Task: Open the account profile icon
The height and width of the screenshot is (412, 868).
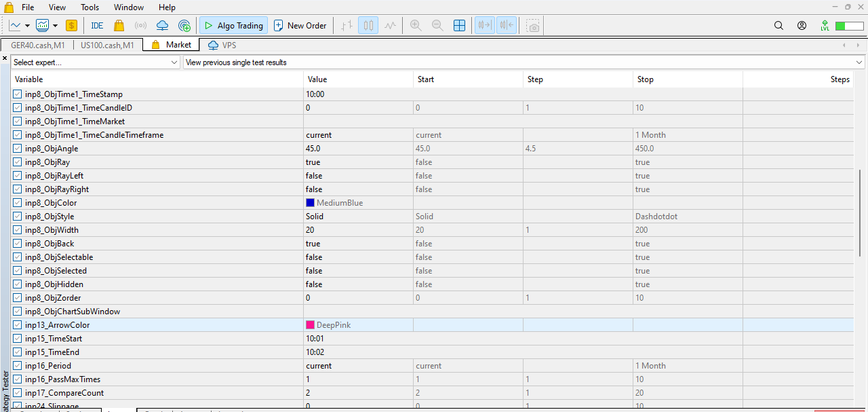Action: [x=802, y=25]
